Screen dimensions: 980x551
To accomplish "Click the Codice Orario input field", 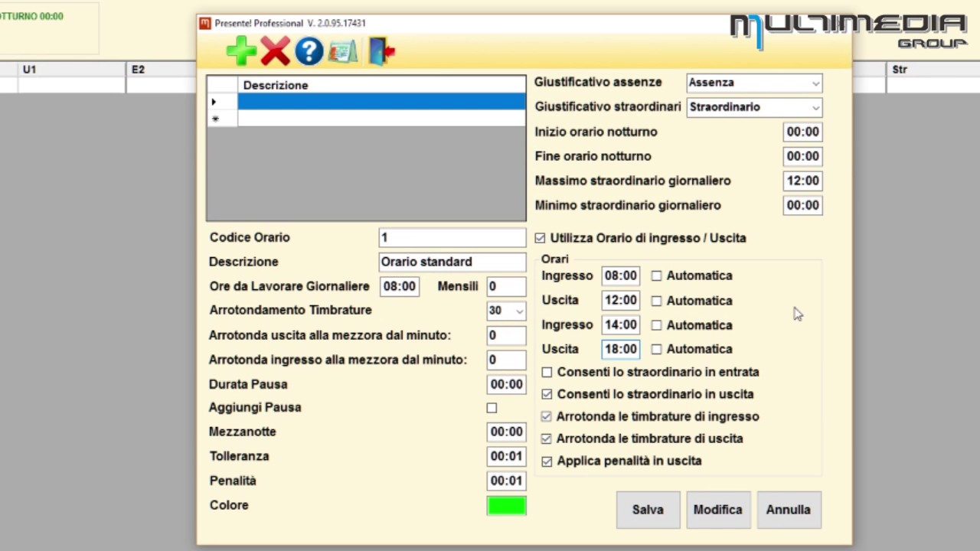I will point(452,238).
